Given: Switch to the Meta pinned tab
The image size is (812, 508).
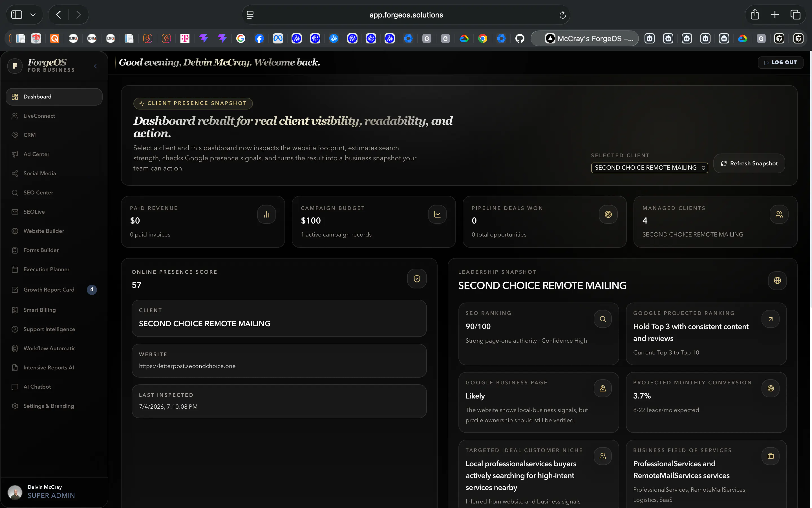Looking at the screenshot, I should (278, 39).
